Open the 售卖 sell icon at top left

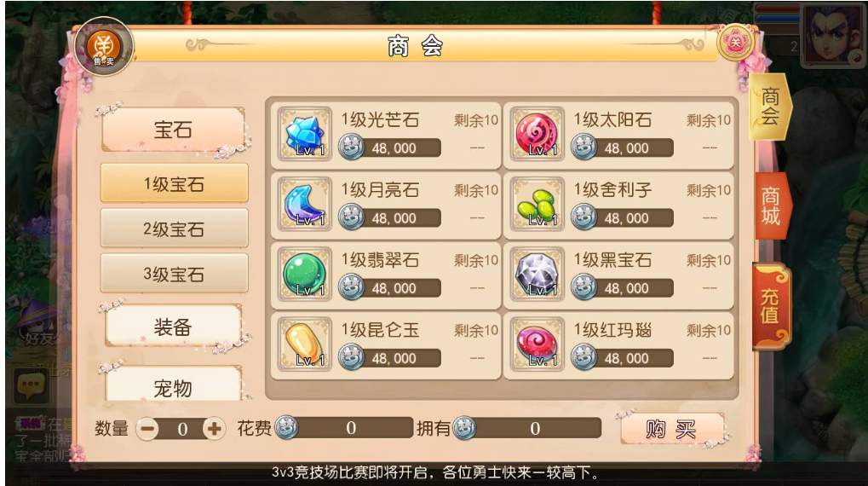point(104,47)
